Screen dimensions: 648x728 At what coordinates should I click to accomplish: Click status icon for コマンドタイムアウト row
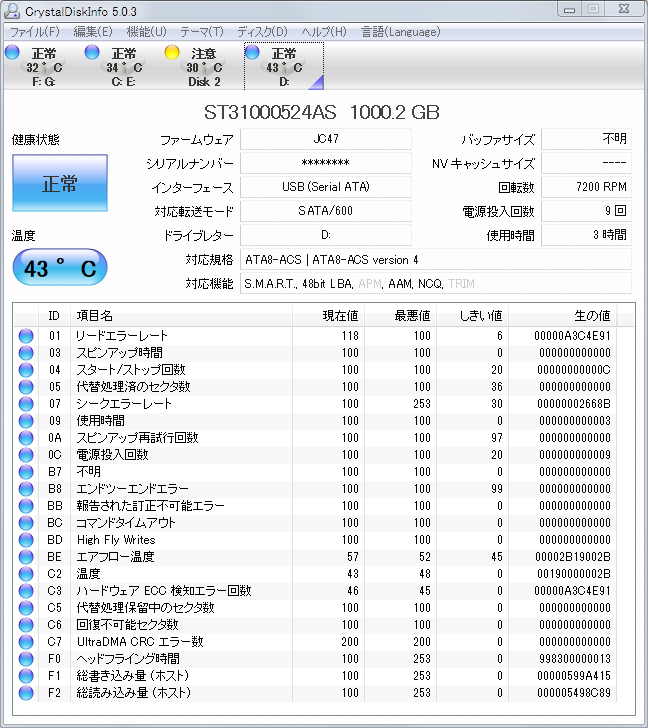[26, 523]
